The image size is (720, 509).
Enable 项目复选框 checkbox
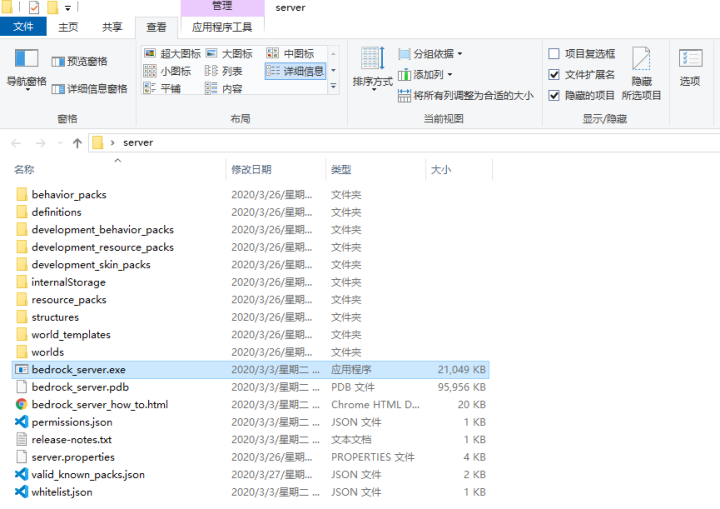(554, 54)
